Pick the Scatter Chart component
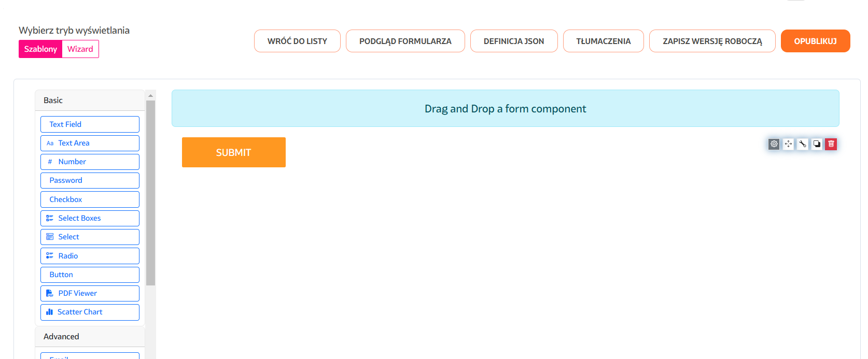 click(x=90, y=312)
